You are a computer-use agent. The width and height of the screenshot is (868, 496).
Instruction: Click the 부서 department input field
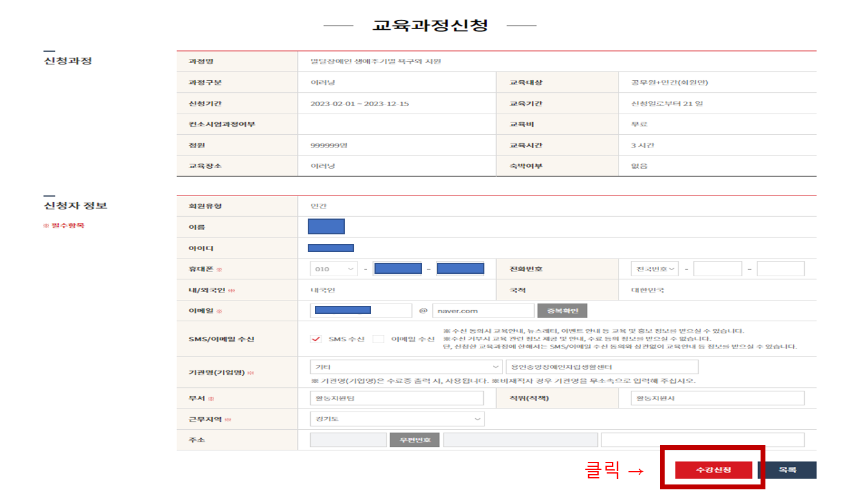397,398
